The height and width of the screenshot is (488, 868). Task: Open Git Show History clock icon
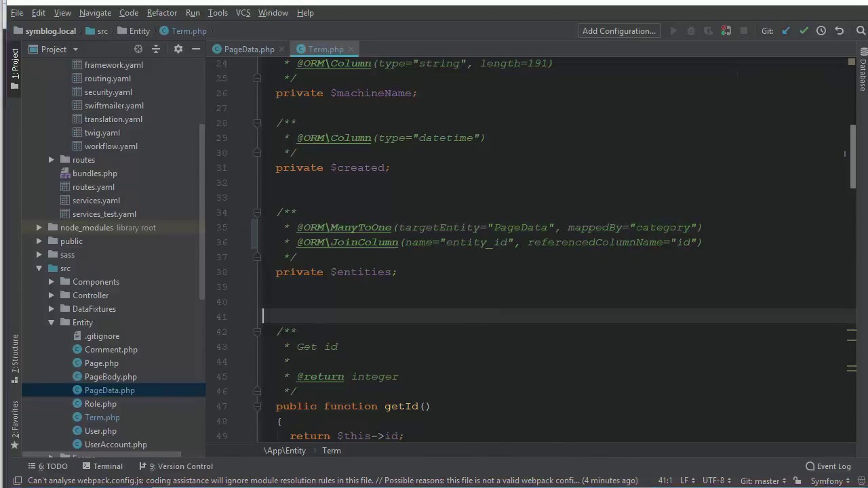pos(821,30)
